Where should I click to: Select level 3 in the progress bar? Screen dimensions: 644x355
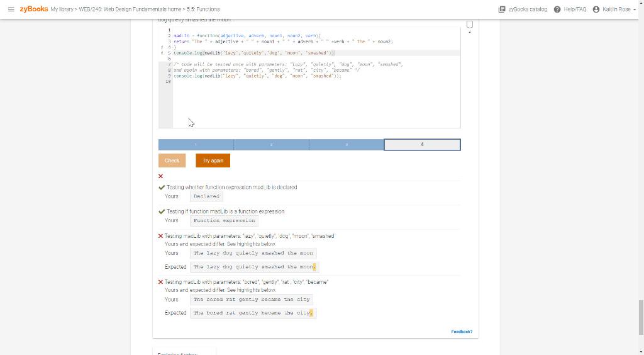[x=347, y=145]
